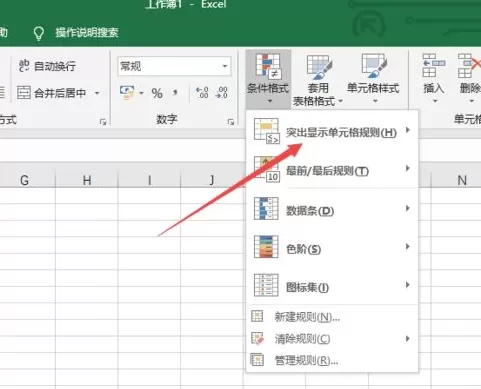Click the Format as Table (套用表格格式) icon
This screenshot has height=389, width=481.
point(319,67)
